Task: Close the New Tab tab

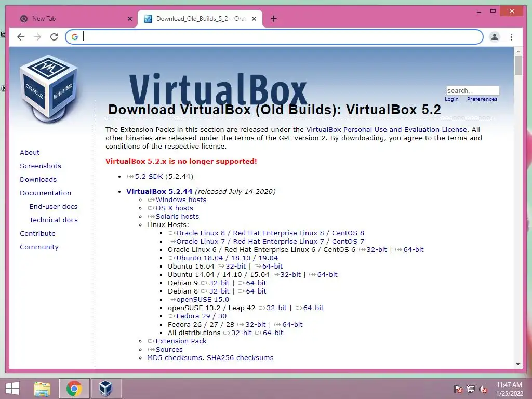Action: 129,19
